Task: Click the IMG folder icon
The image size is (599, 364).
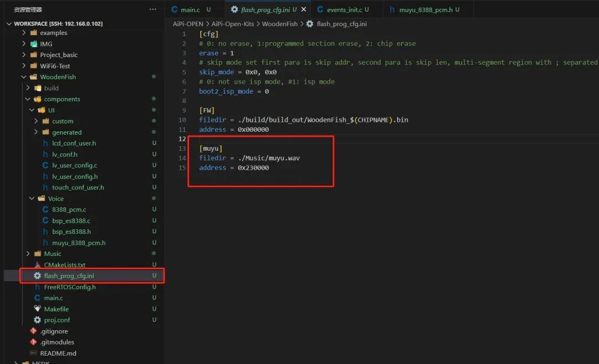Action: click(x=34, y=44)
